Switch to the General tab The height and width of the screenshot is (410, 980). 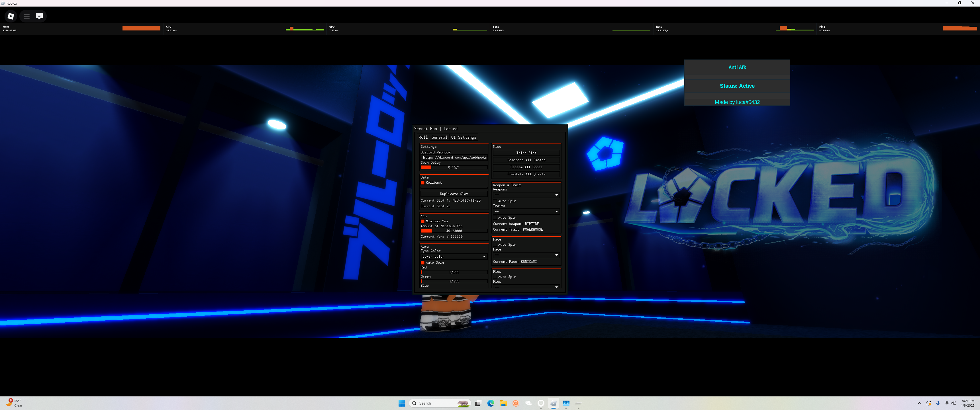pyautogui.click(x=439, y=137)
